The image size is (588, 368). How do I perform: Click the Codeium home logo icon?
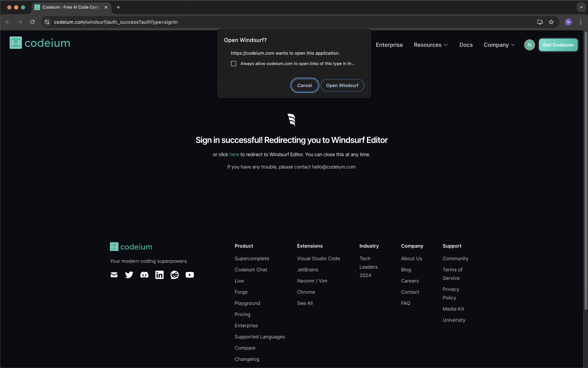tap(15, 43)
